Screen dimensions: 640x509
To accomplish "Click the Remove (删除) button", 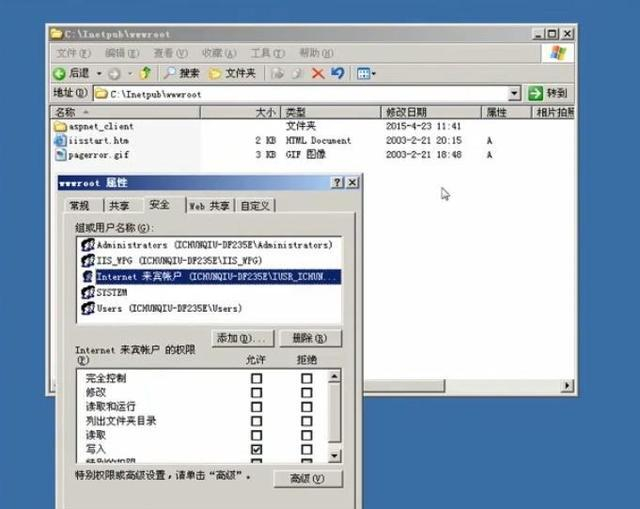I will (310, 338).
